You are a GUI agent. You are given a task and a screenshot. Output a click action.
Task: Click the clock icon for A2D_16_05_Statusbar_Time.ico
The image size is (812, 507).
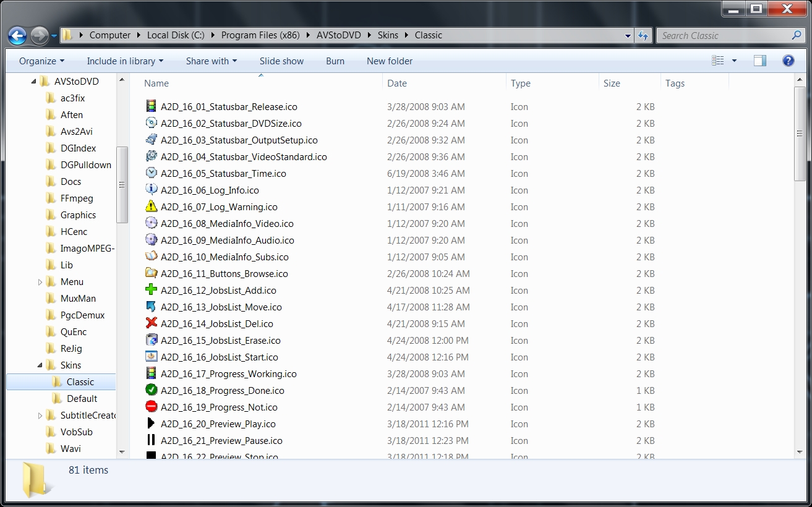pyautogui.click(x=151, y=173)
